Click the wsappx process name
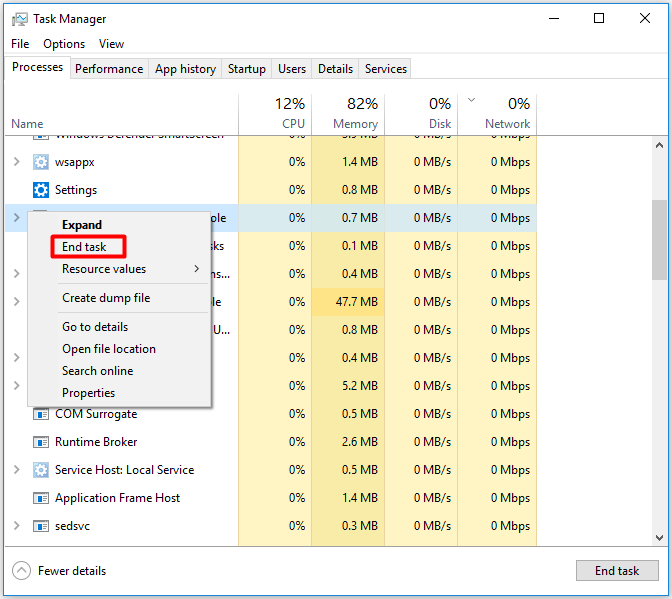Image resolution: width=672 pixels, height=599 pixels. coord(75,162)
